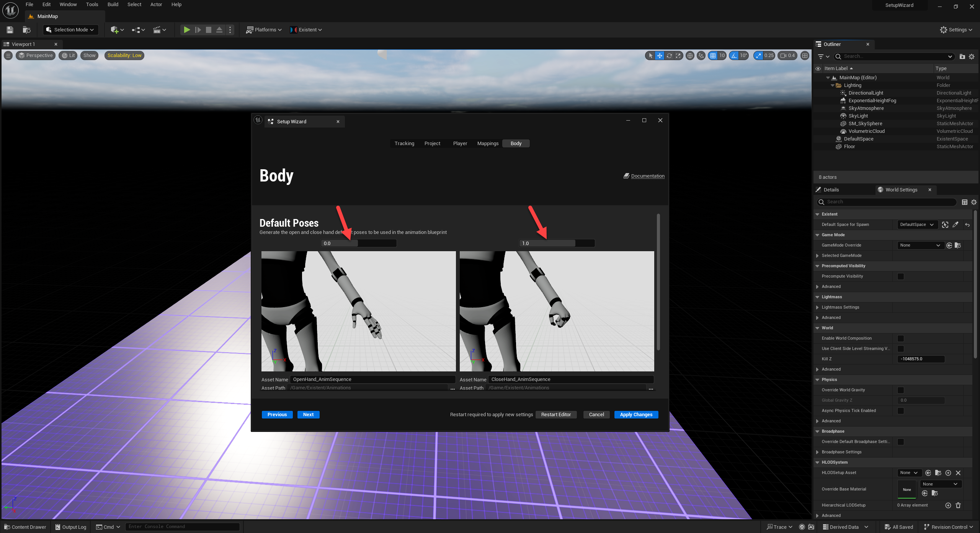Open the add content cube icon
Viewport: 980px width, 533px height.
coord(114,29)
